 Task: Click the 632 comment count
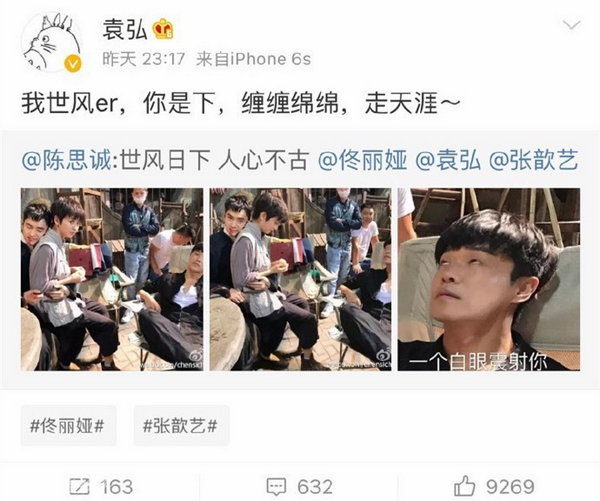[x=315, y=487]
